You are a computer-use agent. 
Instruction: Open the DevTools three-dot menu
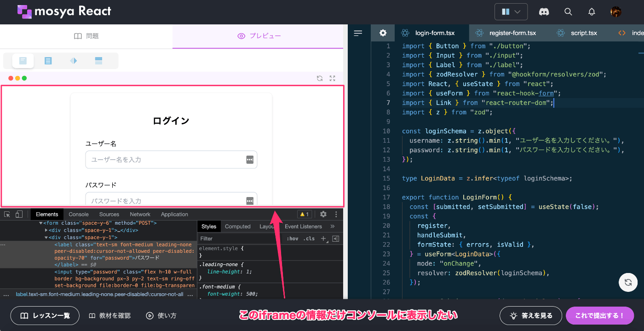[336, 214]
